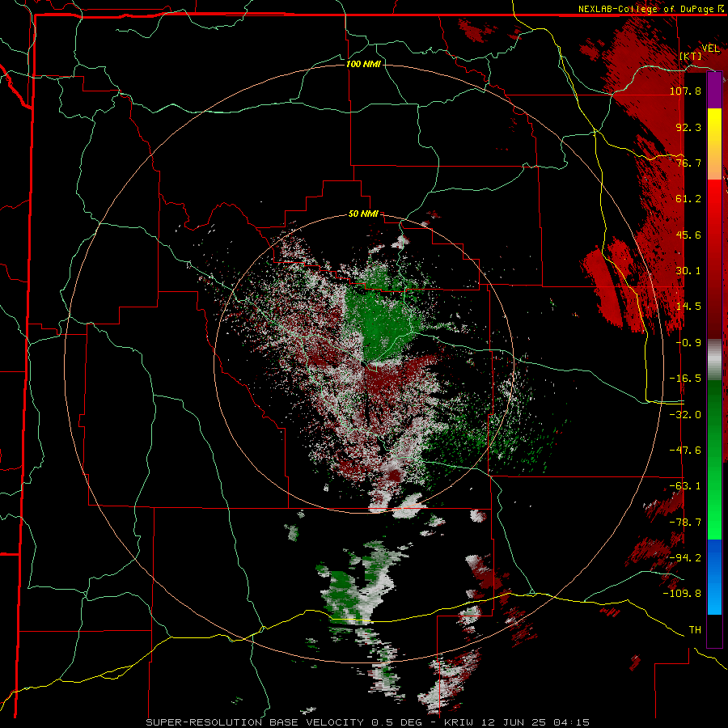Click the -0.9 scale value
Screen dimensions: 728x728
coord(688,343)
